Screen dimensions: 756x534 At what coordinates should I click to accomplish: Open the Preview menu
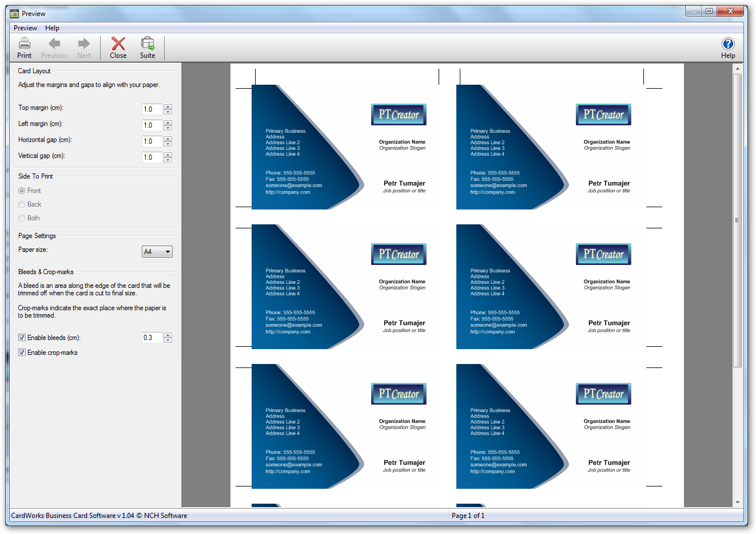[25, 28]
